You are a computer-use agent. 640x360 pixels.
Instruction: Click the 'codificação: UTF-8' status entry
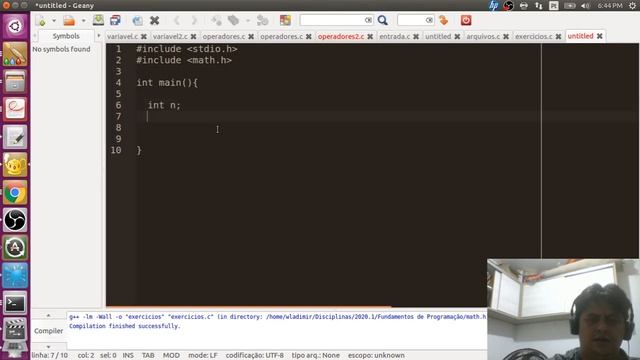tap(255, 355)
